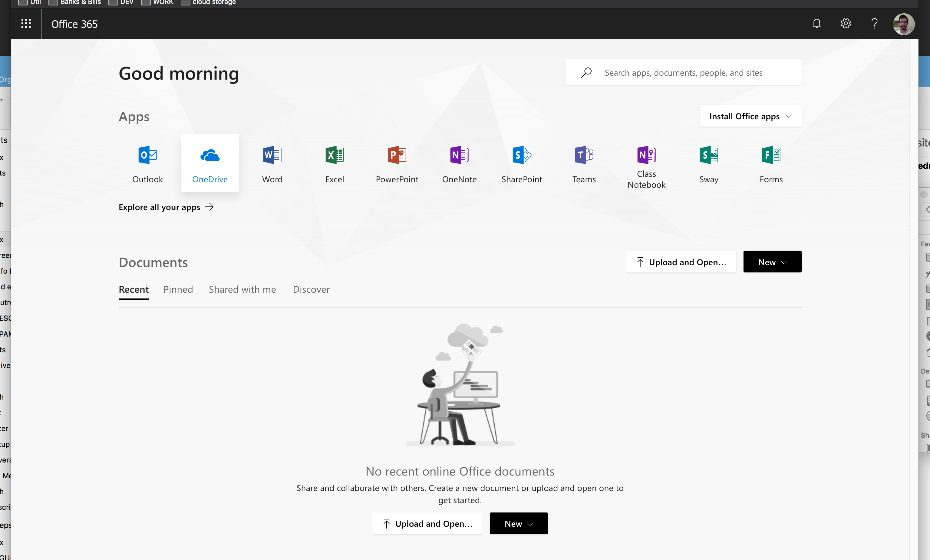Launch the PowerPoint app
The image size is (930, 560).
coord(397,163)
